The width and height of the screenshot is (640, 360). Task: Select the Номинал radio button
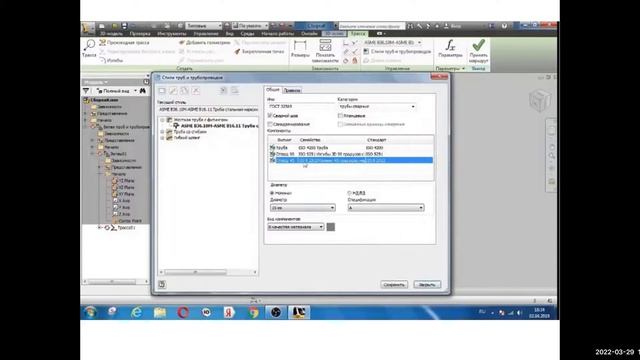coord(272,193)
